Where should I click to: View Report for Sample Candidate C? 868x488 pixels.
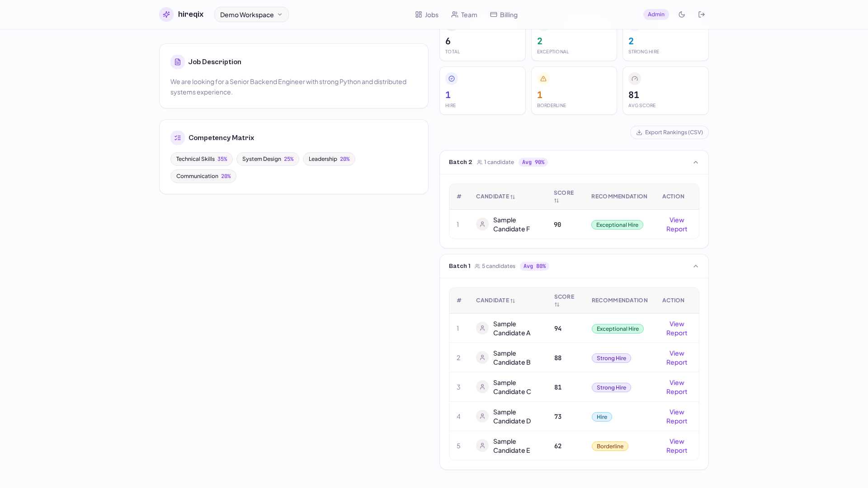pos(677,387)
